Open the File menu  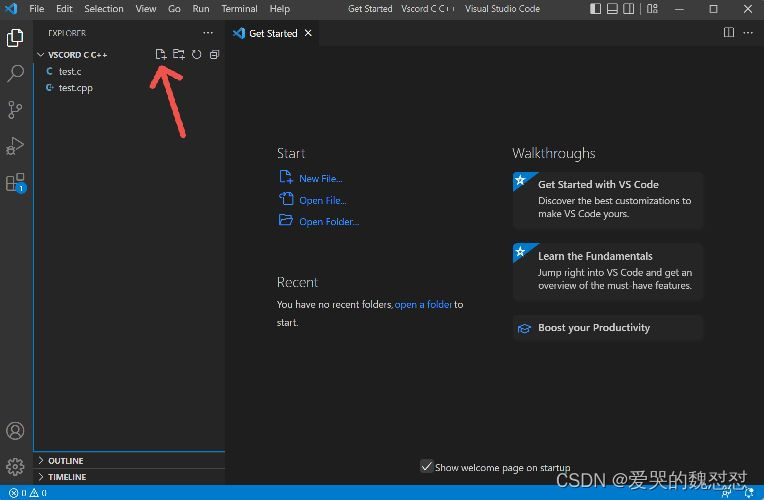[37, 9]
